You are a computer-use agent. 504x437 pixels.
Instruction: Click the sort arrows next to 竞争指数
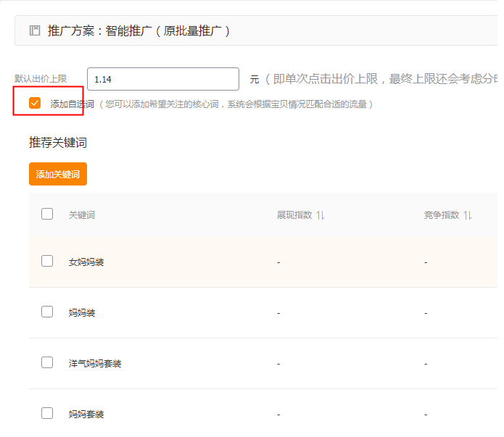tap(468, 215)
